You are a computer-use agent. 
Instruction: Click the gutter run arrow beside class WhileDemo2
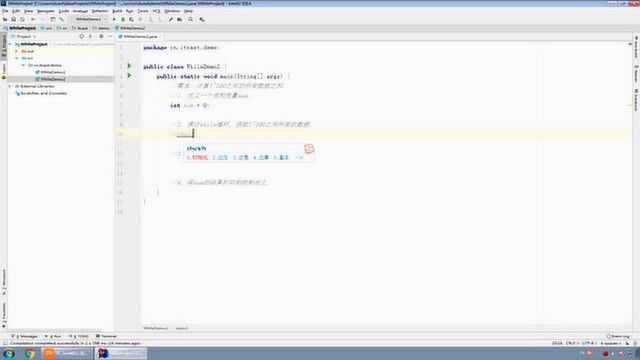tap(129, 66)
